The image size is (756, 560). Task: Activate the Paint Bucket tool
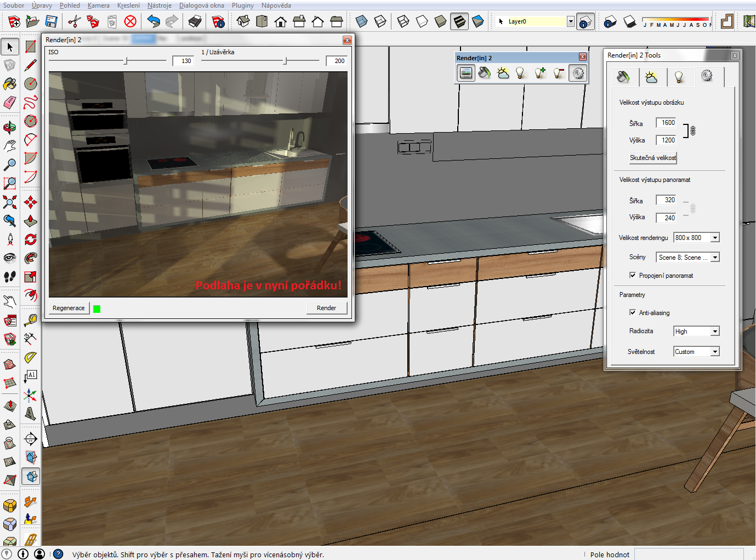tap(10, 84)
